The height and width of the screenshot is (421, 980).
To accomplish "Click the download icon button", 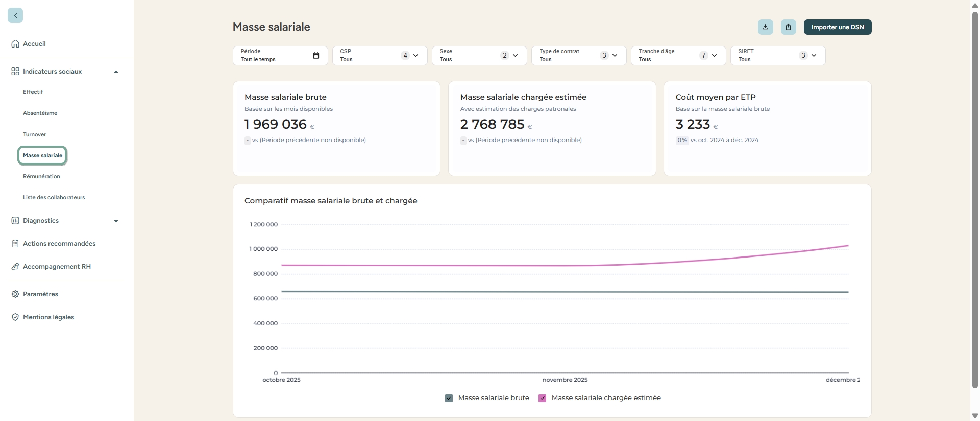I will [x=765, y=27].
